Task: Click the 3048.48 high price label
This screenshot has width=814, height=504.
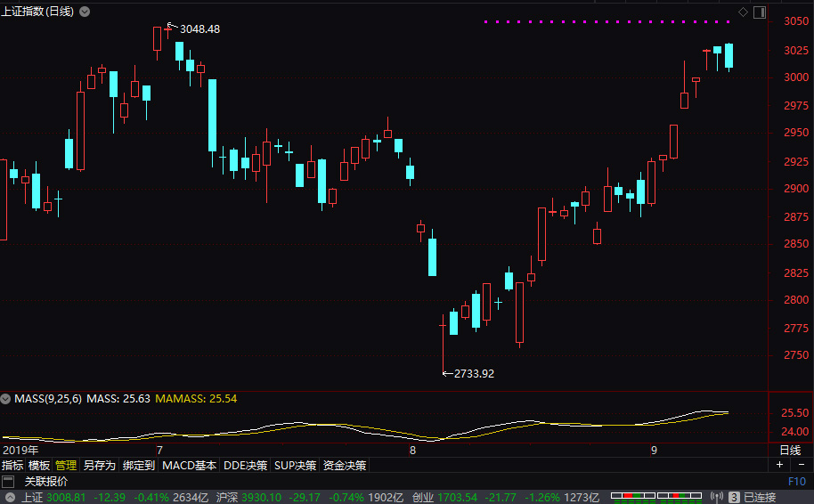Action: [x=199, y=29]
